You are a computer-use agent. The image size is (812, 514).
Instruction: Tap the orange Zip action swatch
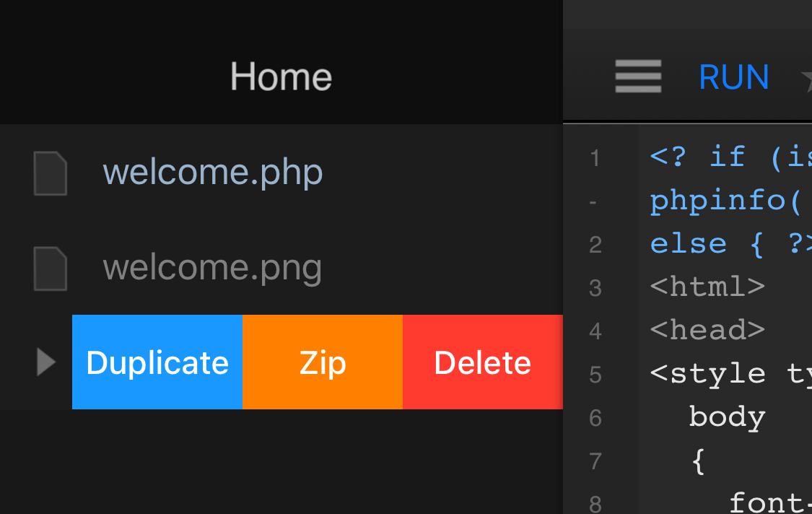click(322, 362)
